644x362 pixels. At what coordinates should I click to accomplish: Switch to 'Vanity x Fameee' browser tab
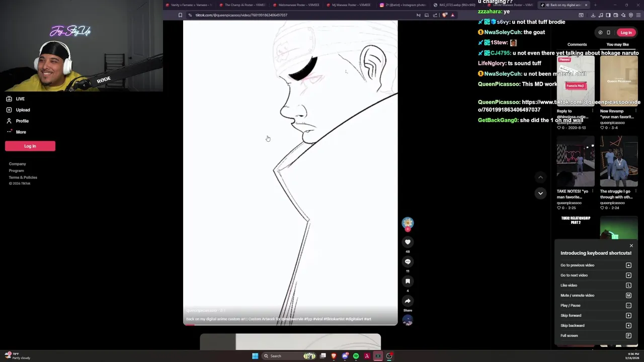[x=190, y=5]
